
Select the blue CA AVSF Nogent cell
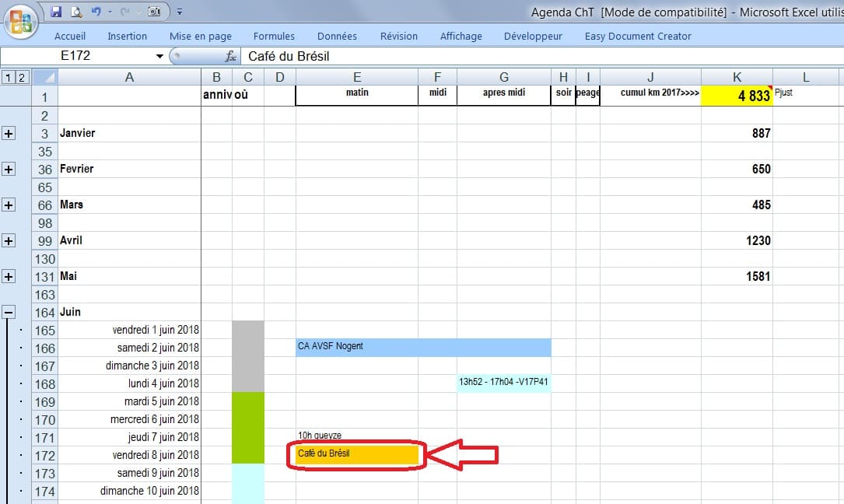422,347
